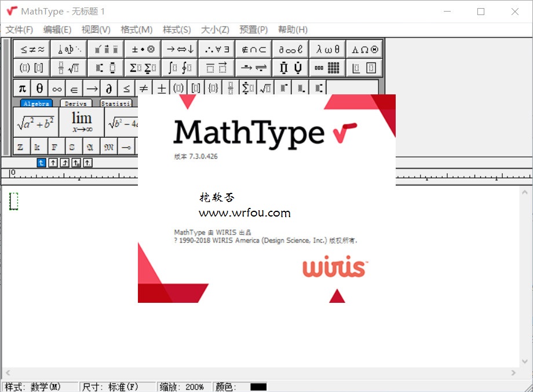Insert the partial derivative symbol
The image size is (533, 392).
point(109,89)
